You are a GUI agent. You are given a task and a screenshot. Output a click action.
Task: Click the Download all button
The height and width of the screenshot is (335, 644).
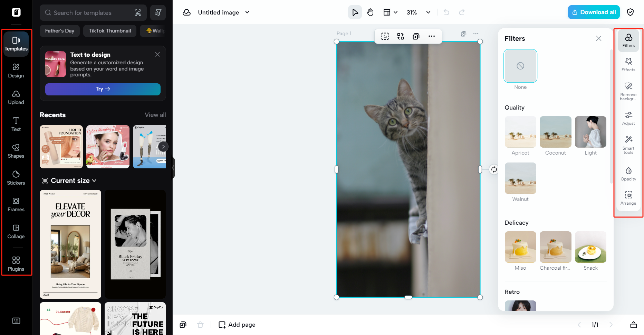(x=594, y=12)
